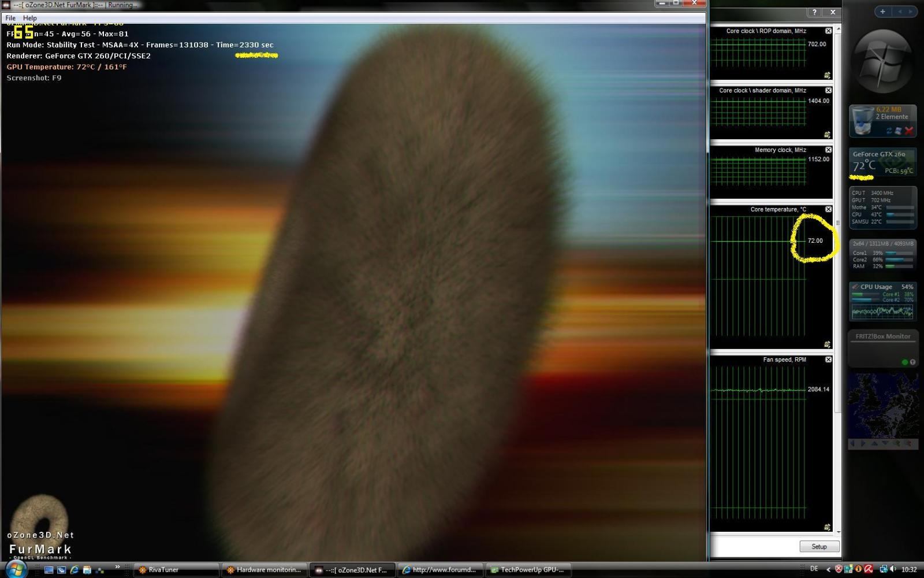Click the Avira red umbrella tray icon
The width and height of the screenshot is (924, 578).
[868, 569]
